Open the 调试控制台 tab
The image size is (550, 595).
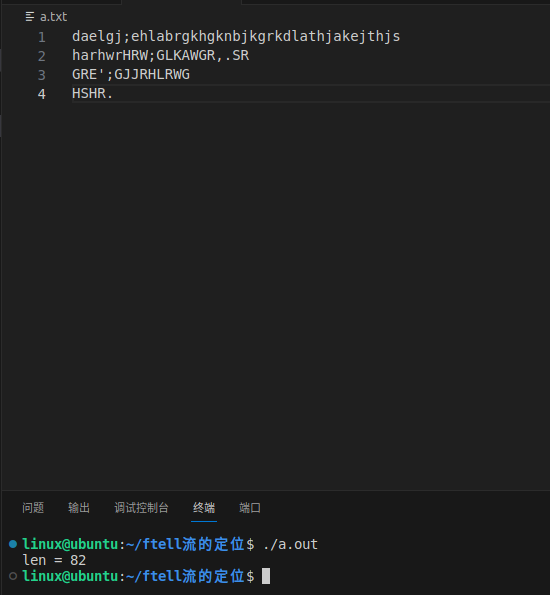pyautogui.click(x=141, y=508)
